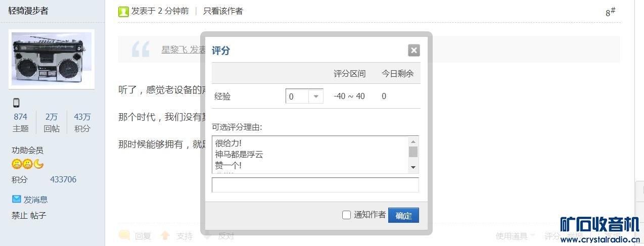
Task: Click the green user icon by post time
Action: 123,12
